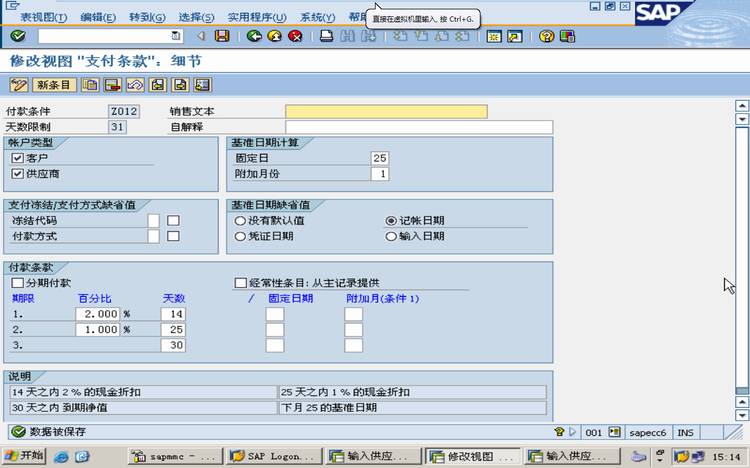This screenshot has height=468, width=750.
Task: Launch Internet Explorer from the taskbar quick launch
Action: [61, 457]
